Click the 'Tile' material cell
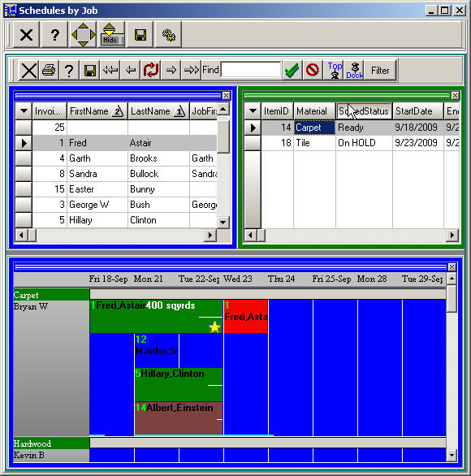This screenshot has height=476, width=471. (314, 143)
